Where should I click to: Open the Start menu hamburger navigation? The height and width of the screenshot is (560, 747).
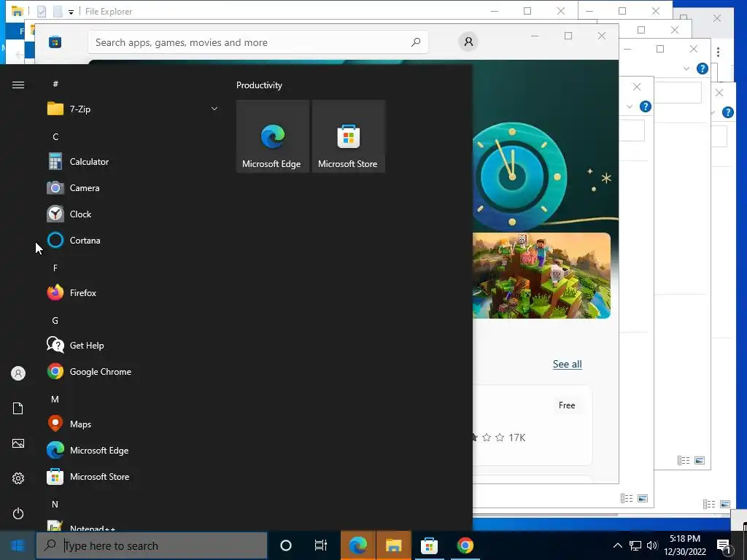tap(18, 85)
